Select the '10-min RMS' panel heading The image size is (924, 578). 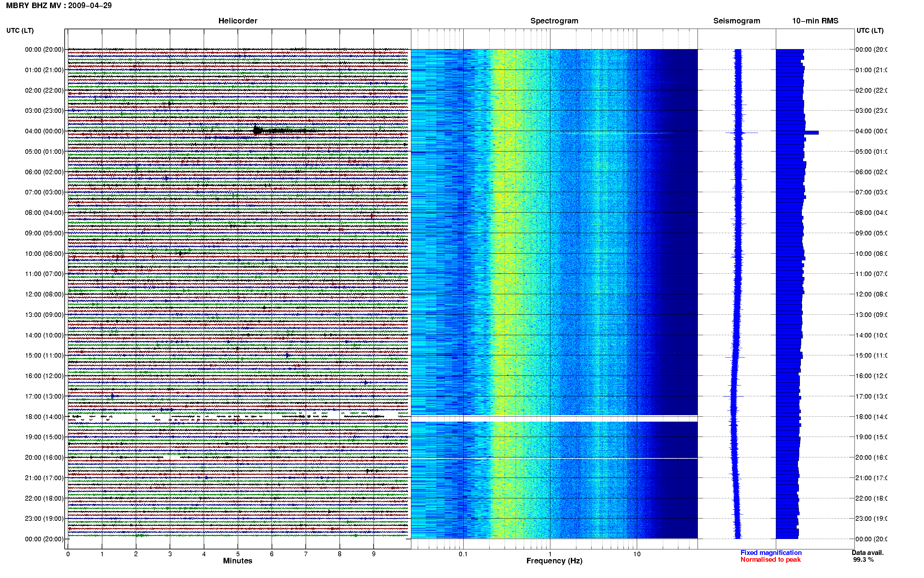click(815, 21)
